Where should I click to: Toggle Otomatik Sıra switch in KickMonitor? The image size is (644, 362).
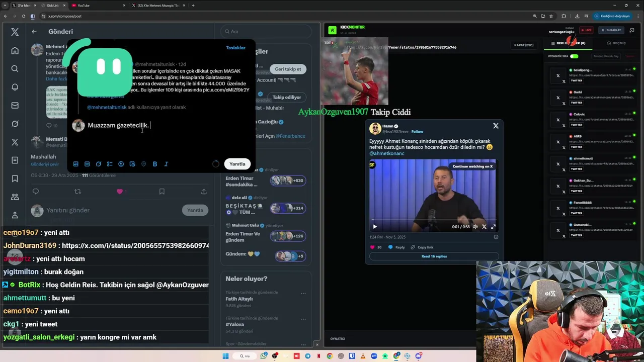tap(574, 56)
